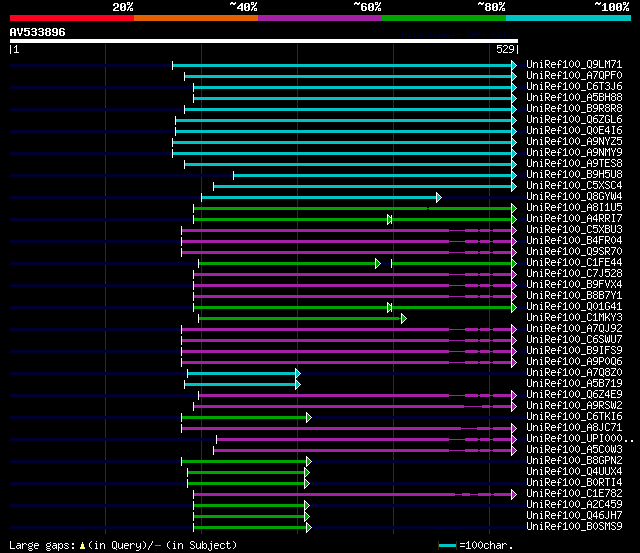Image resolution: width=640 pixels, height=553 pixels.
Task: Click UniRef100_B8GPN2 label
Action: 574,461
